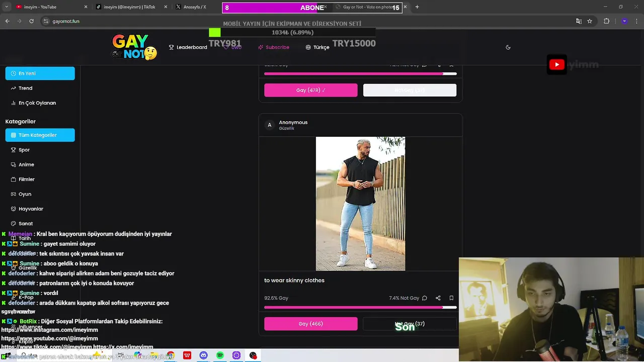The height and width of the screenshot is (362, 644).
Task: Vote Gay (466) on skinny clothes post
Action: pos(311,324)
